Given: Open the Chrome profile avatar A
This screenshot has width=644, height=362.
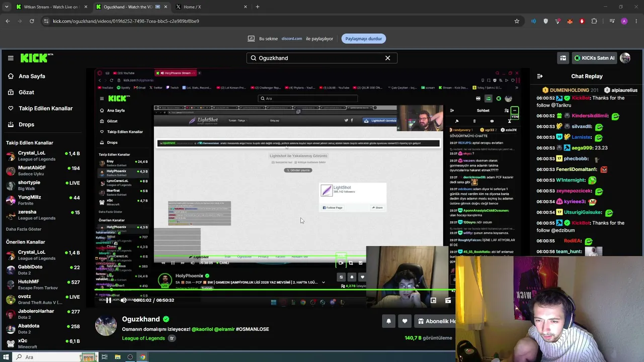Looking at the screenshot, I should 624,21.
